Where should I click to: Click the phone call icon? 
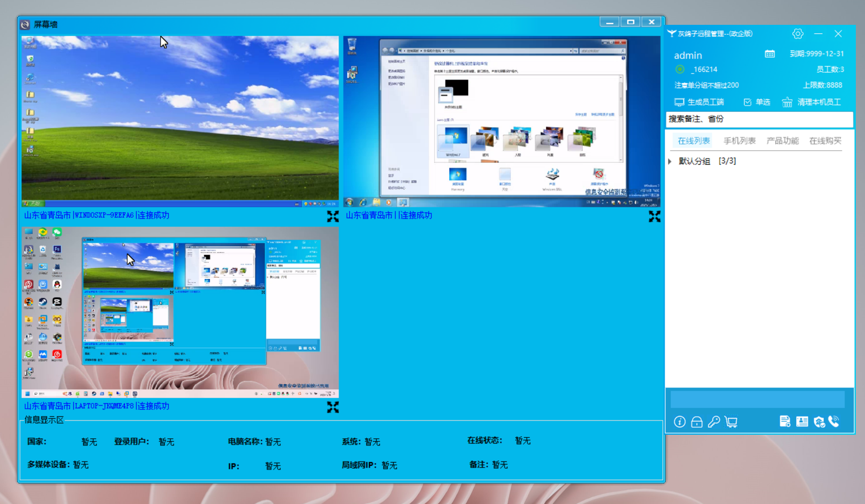pos(834,422)
